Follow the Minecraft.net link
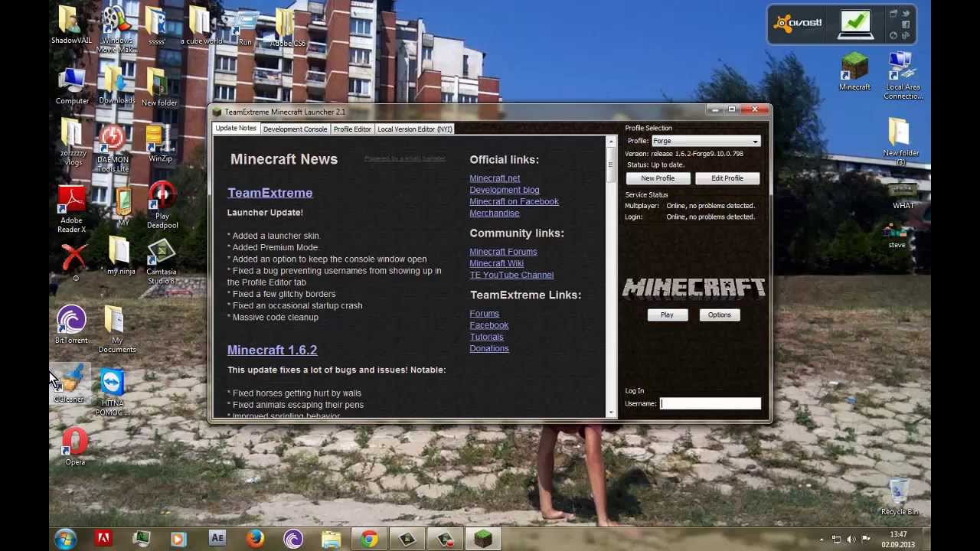This screenshot has width=980, height=551. (495, 178)
